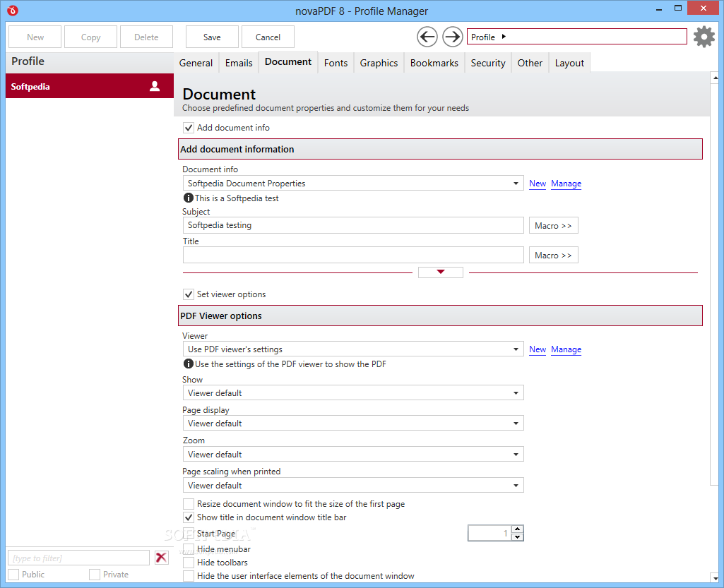Click Macro button next to Title
This screenshot has width=724, height=588.
(x=553, y=255)
